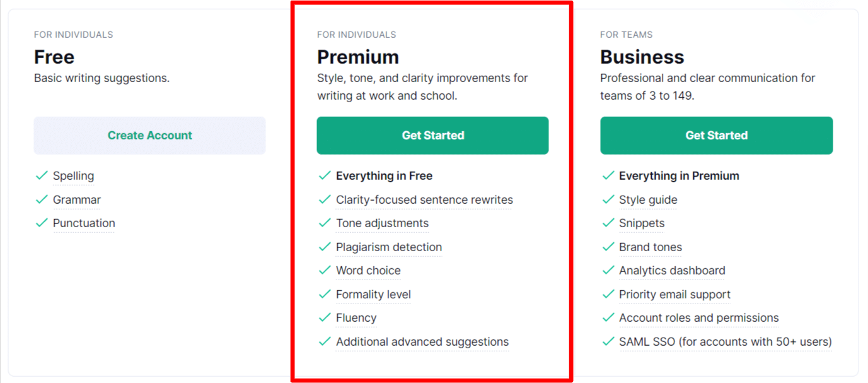Open the Tone adjustments feature link
Image resolution: width=868 pixels, height=383 pixels.
382,223
